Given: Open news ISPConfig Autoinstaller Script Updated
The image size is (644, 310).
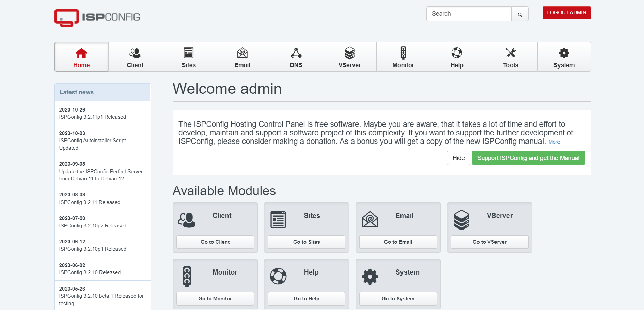Looking at the screenshot, I should [x=103, y=141].
